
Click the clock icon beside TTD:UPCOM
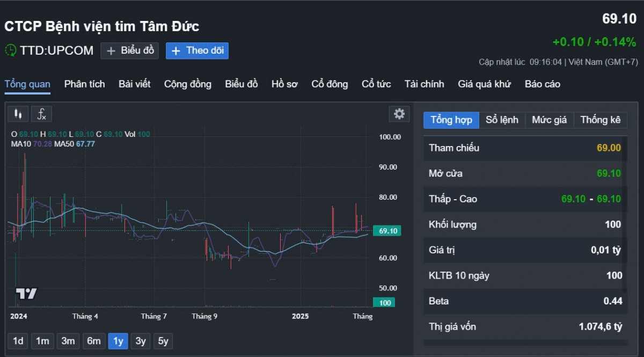(x=10, y=50)
